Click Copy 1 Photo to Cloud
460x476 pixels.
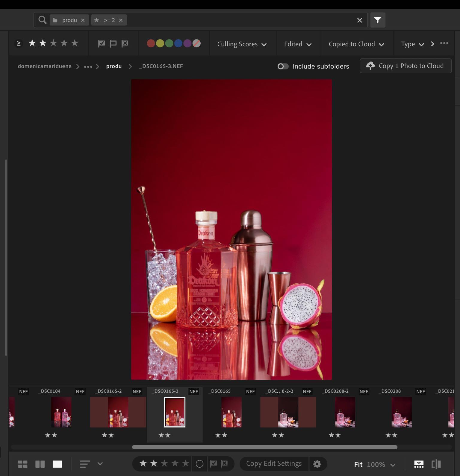point(405,66)
